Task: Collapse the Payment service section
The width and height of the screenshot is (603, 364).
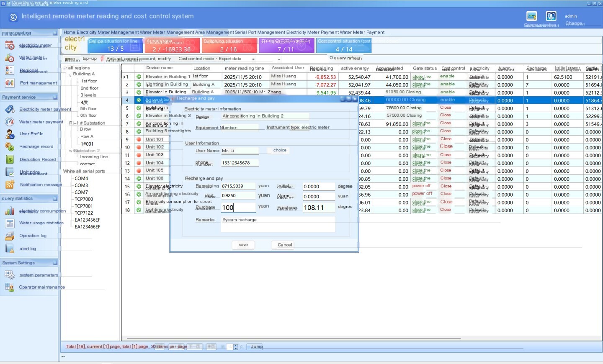Action: pyautogui.click(x=55, y=97)
